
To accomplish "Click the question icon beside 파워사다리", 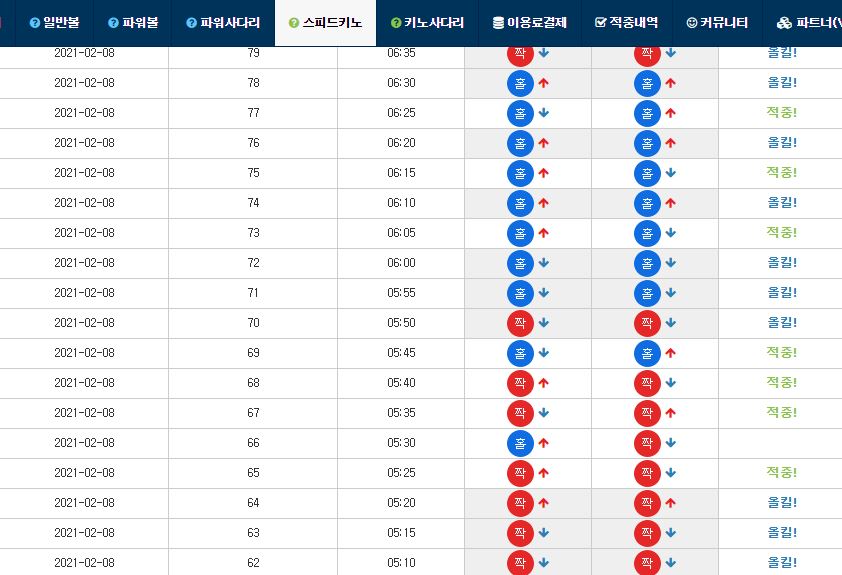I will click(191, 23).
